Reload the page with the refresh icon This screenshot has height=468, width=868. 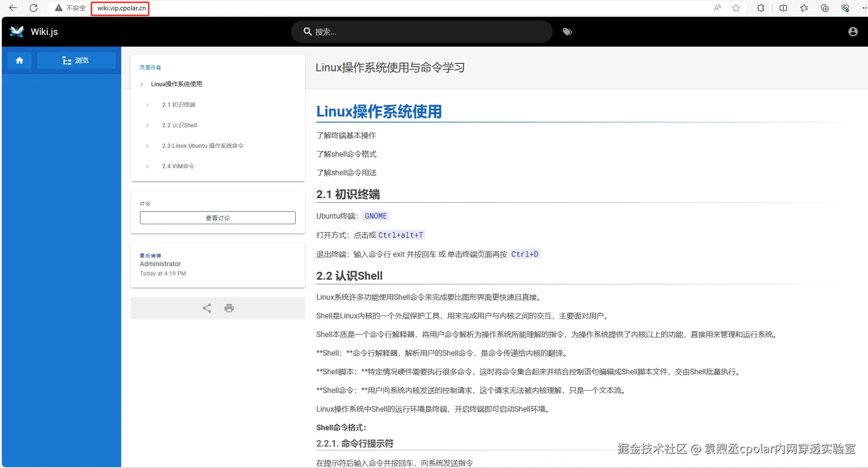(x=34, y=8)
